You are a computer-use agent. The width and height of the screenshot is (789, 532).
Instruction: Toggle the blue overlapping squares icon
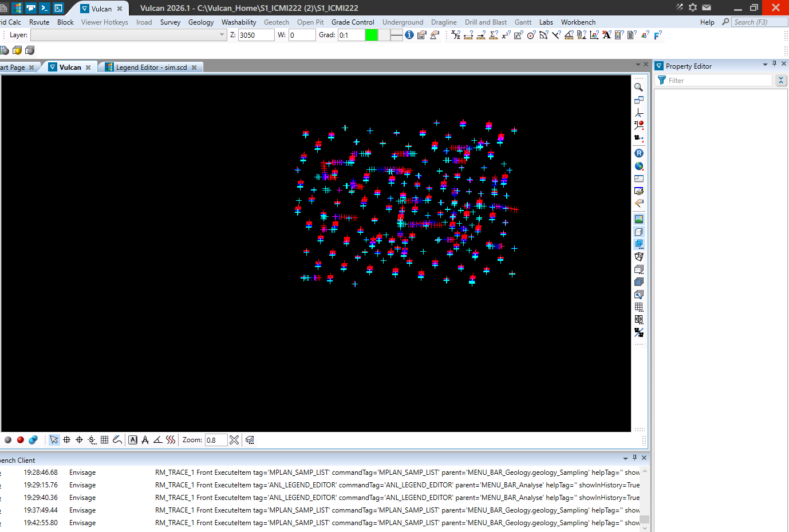point(639,244)
